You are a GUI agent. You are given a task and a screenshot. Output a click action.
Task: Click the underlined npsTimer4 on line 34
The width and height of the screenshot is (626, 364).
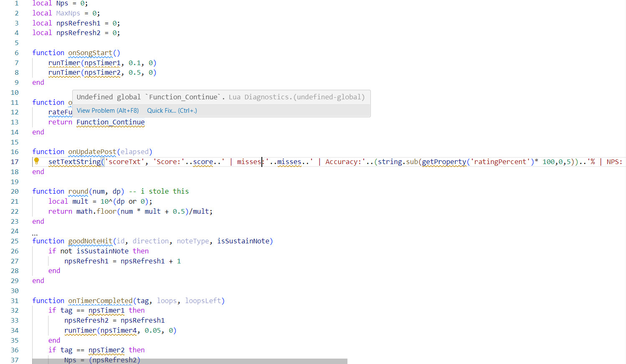click(119, 330)
